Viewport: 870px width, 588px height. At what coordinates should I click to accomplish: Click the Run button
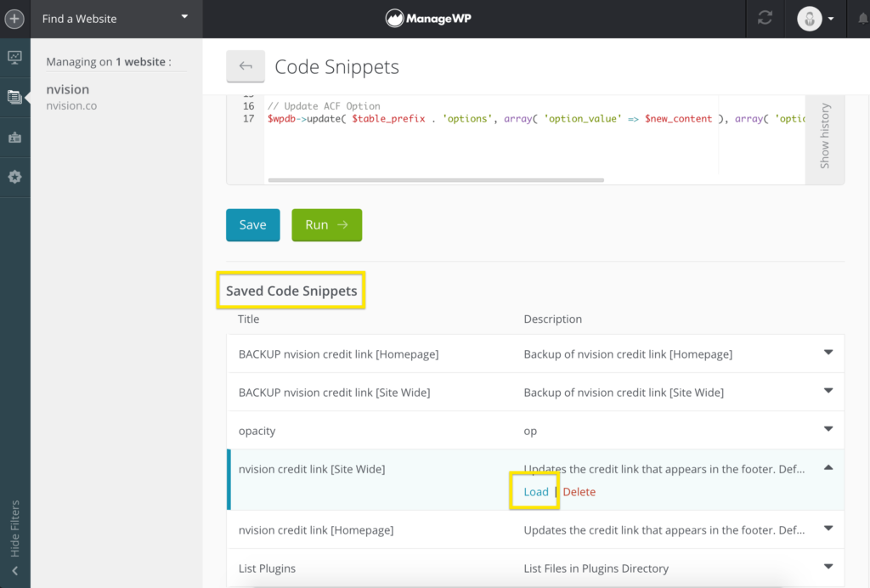[x=327, y=224]
